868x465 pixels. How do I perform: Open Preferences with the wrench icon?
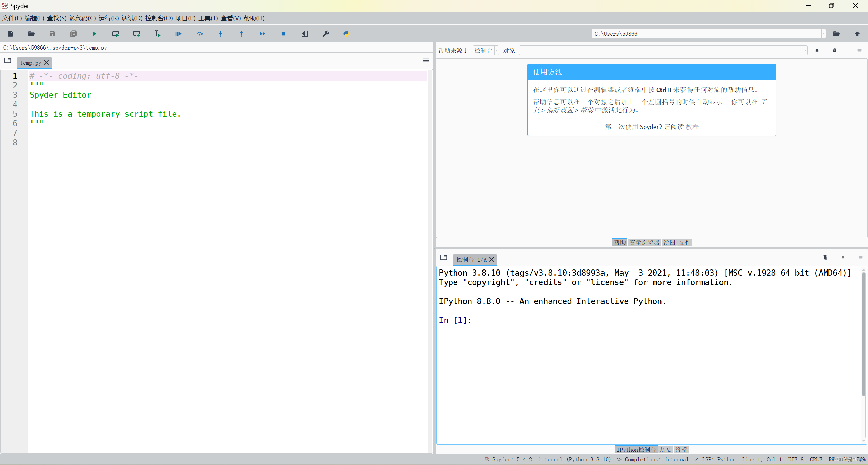point(325,34)
